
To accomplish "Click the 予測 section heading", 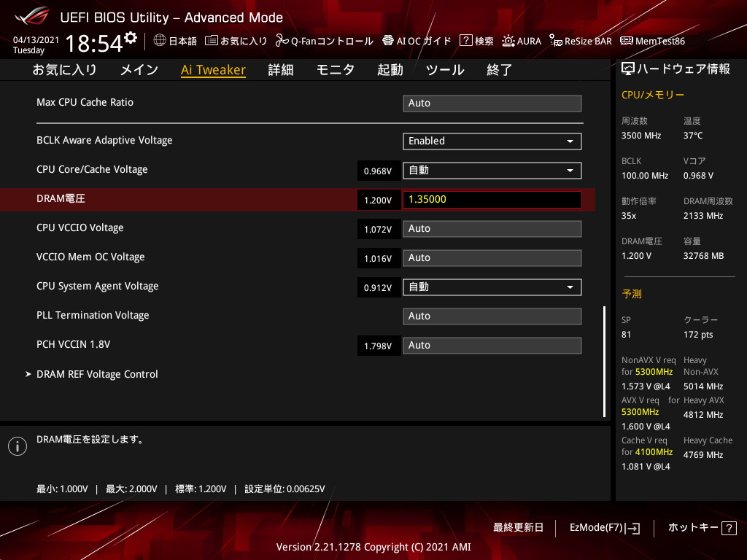I will coord(632,294).
